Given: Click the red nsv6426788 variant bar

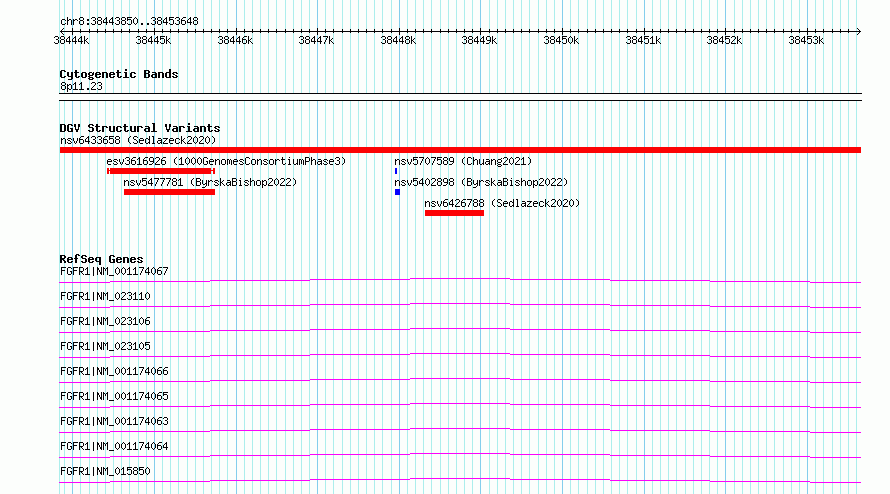Looking at the screenshot, I should pos(454,213).
